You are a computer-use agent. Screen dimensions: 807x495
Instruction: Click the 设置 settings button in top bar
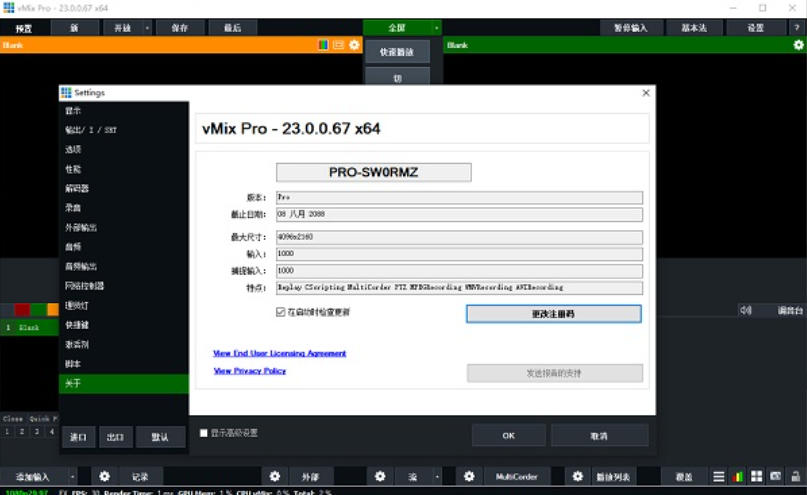coord(756,28)
